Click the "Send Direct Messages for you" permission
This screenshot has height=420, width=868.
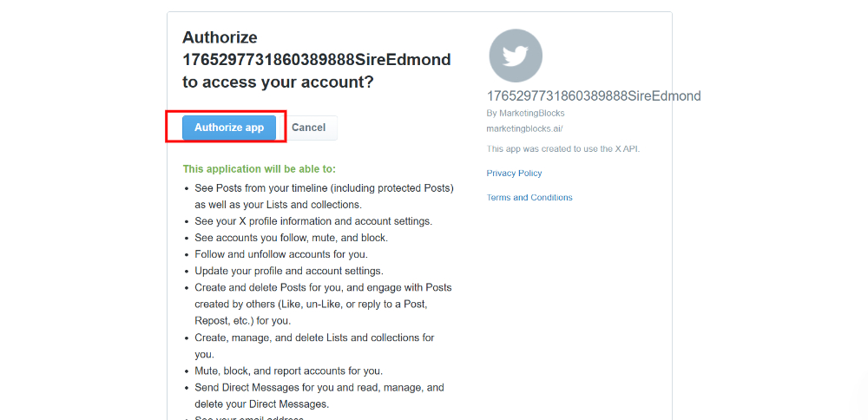tap(319, 396)
